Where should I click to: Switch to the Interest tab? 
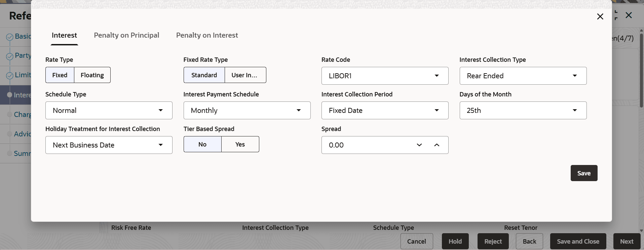(64, 35)
